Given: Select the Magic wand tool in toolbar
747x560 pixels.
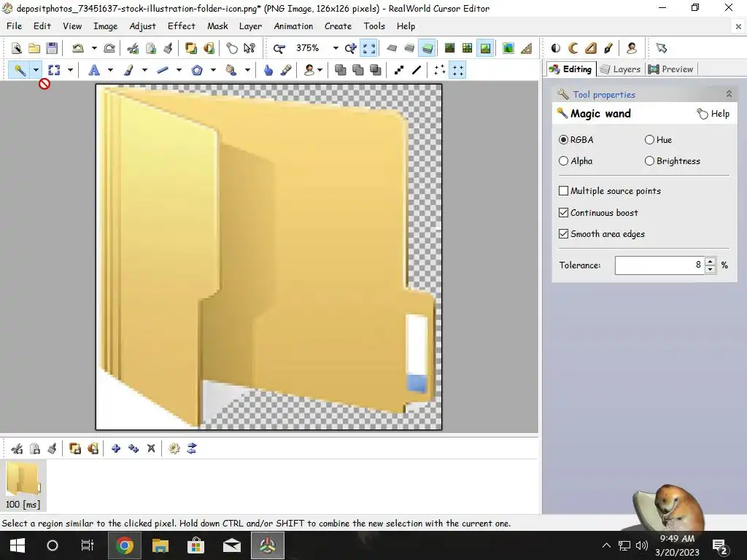Looking at the screenshot, I should pyautogui.click(x=20, y=71).
